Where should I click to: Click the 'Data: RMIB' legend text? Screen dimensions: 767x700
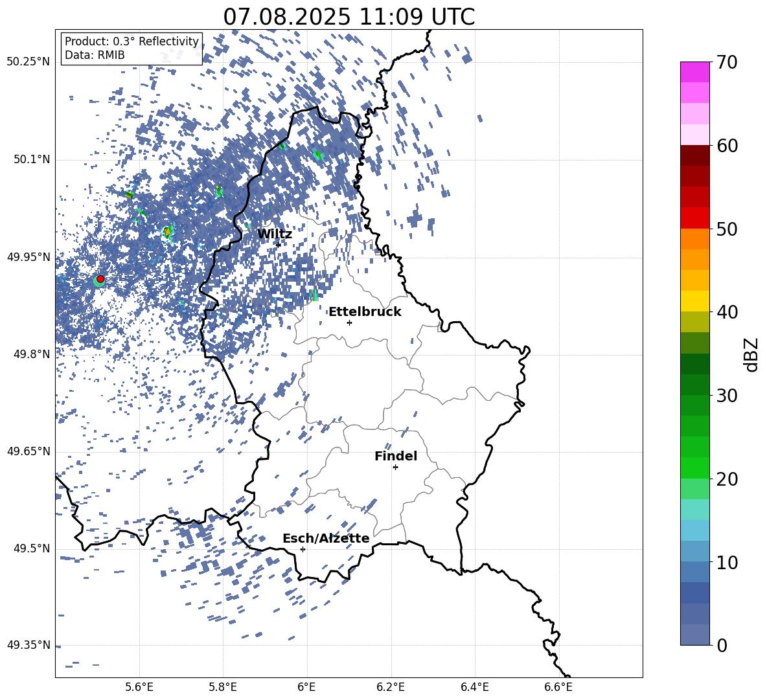tap(95, 55)
